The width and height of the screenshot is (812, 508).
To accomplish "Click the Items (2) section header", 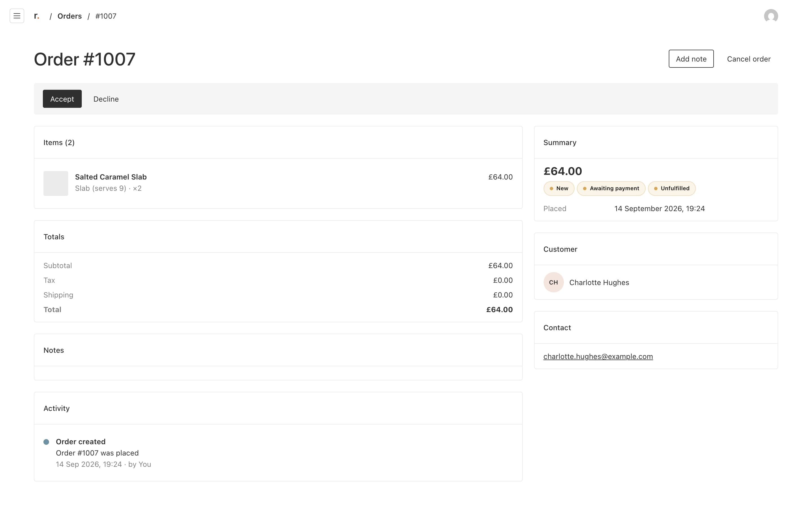I will click(278, 143).
